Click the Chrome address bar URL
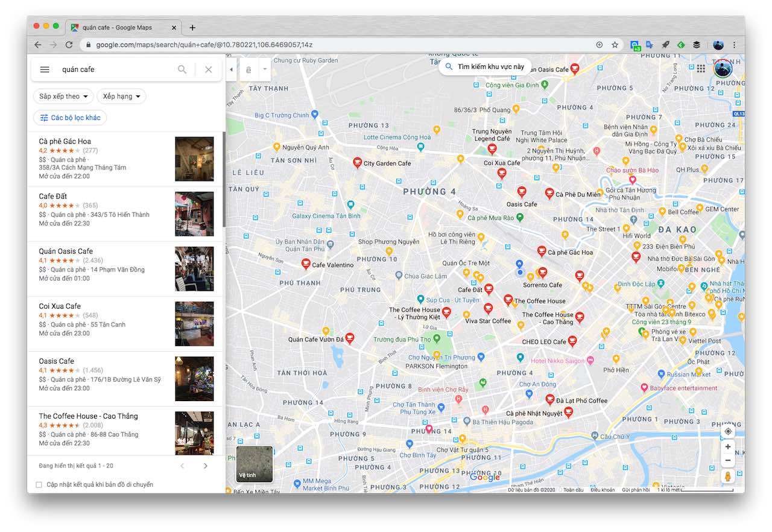 [204, 45]
